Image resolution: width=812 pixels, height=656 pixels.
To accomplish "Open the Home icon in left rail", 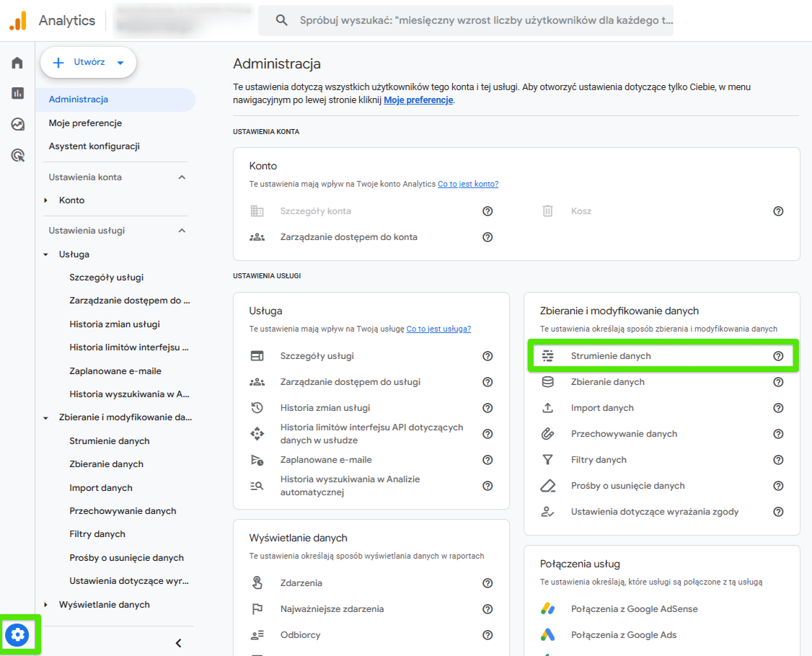I will coord(17,63).
